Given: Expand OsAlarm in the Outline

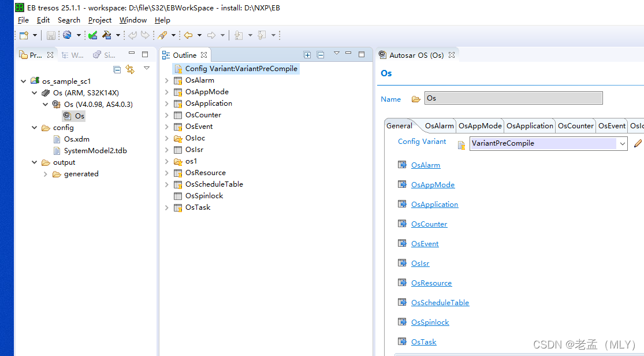Looking at the screenshot, I should click(167, 80).
